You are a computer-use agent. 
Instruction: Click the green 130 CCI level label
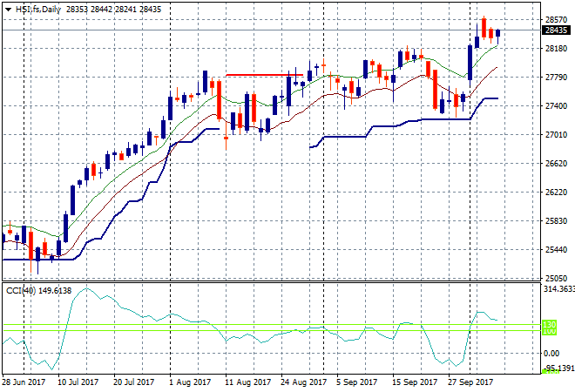[549, 325]
